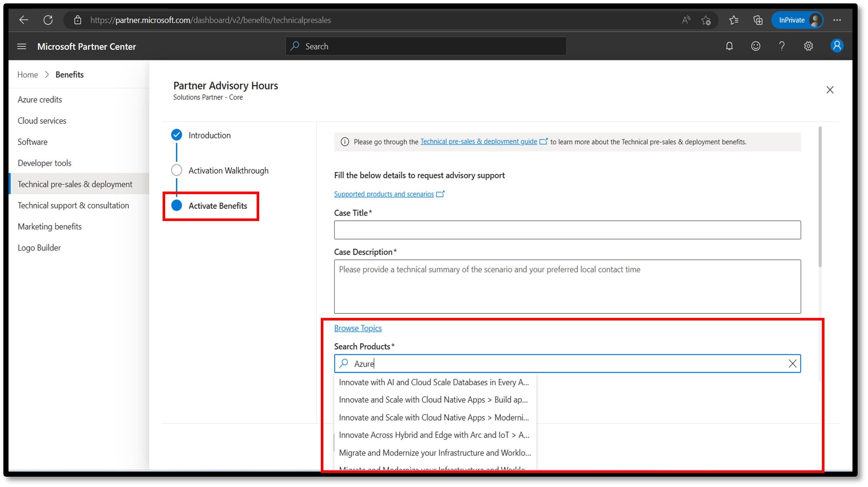Collapse the Azure search results dropdown
The width and height of the screenshot is (868, 487).
point(792,363)
